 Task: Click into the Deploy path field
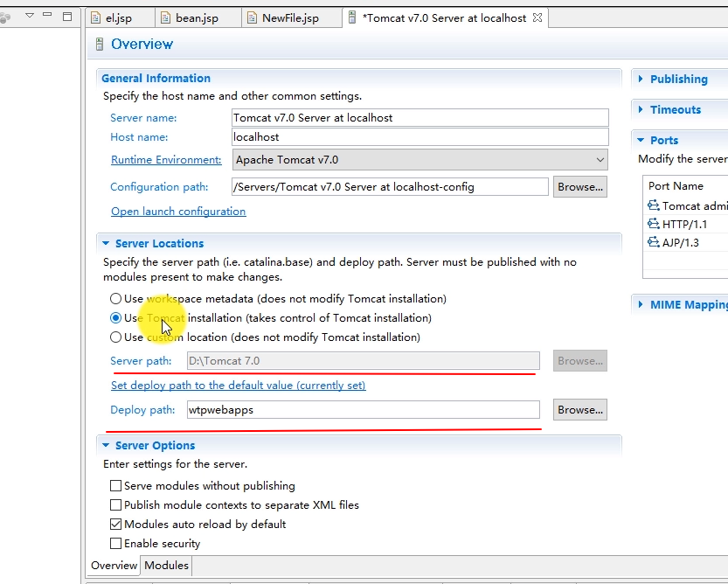pos(363,410)
